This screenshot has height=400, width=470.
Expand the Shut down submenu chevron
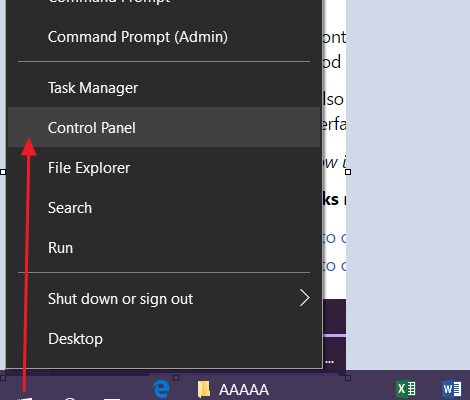point(305,298)
